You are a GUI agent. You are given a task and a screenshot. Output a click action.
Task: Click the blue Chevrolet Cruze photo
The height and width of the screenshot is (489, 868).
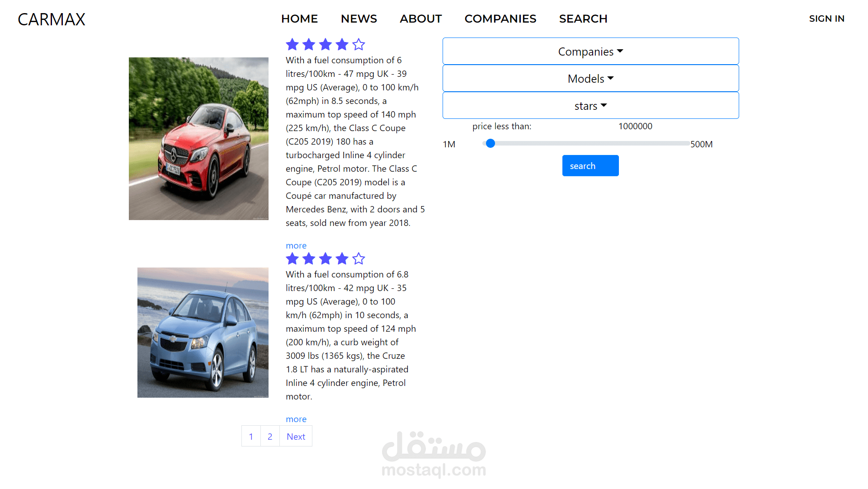click(x=203, y=332)
